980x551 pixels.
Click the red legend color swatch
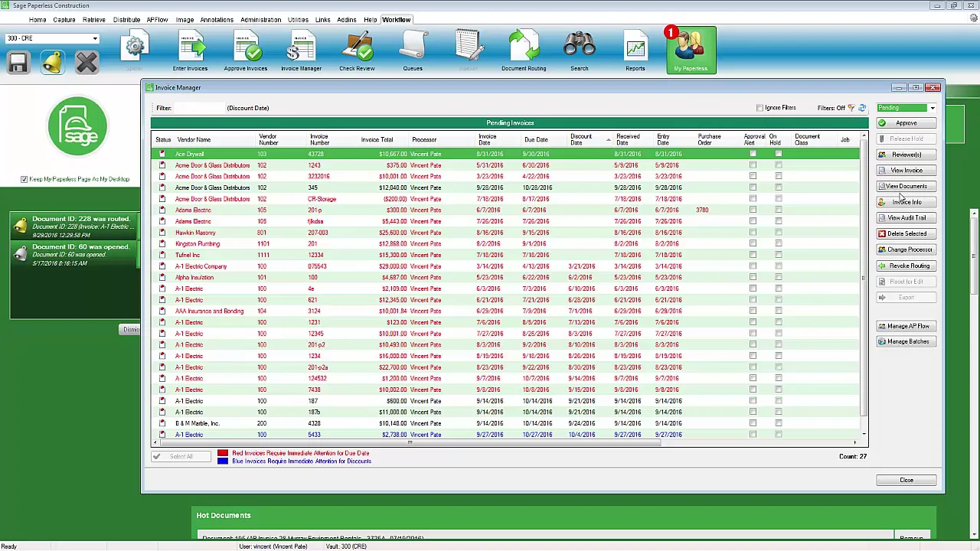click(x=223, y=453)
